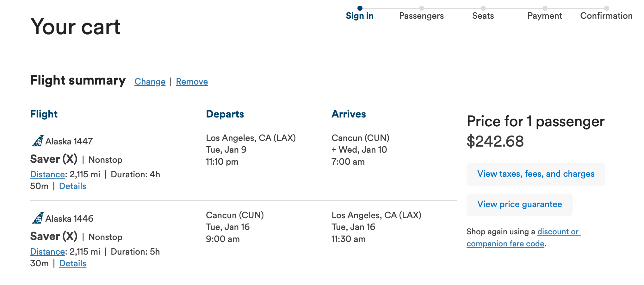Remove the flight from the cart
Viewport: 644px width, 285px height.
pos(192,82)
